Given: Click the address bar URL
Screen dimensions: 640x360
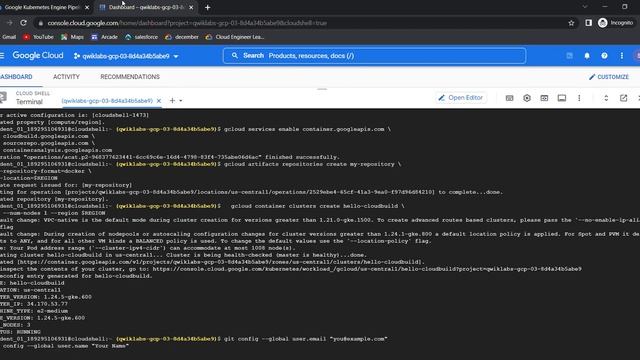Looking at the screenshot, I should click(187, 23).
